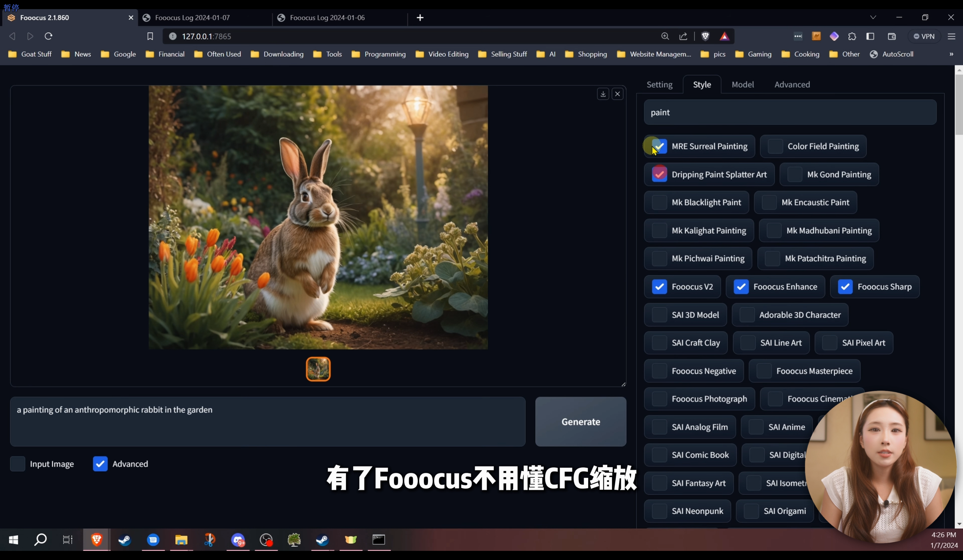Open AutoScroll bookmark link
963x560 pixels.
pyautogui.click(x=892, y=54)
